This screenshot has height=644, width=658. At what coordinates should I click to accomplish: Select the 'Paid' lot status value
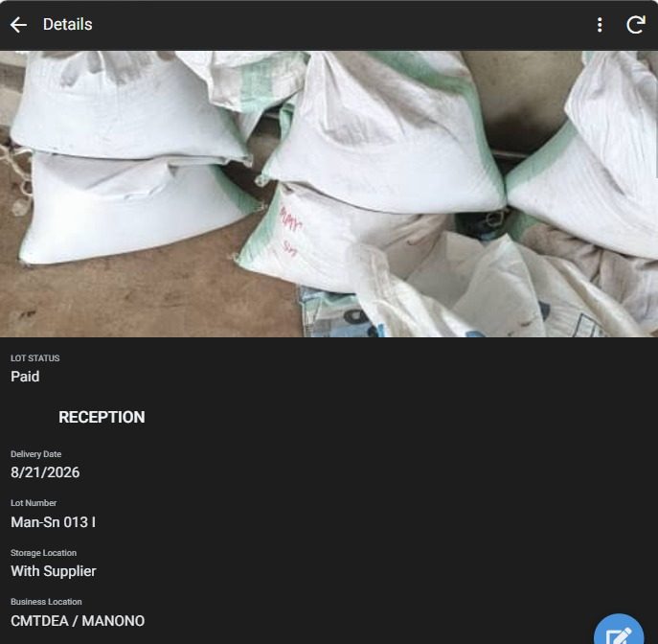point(25,377)
